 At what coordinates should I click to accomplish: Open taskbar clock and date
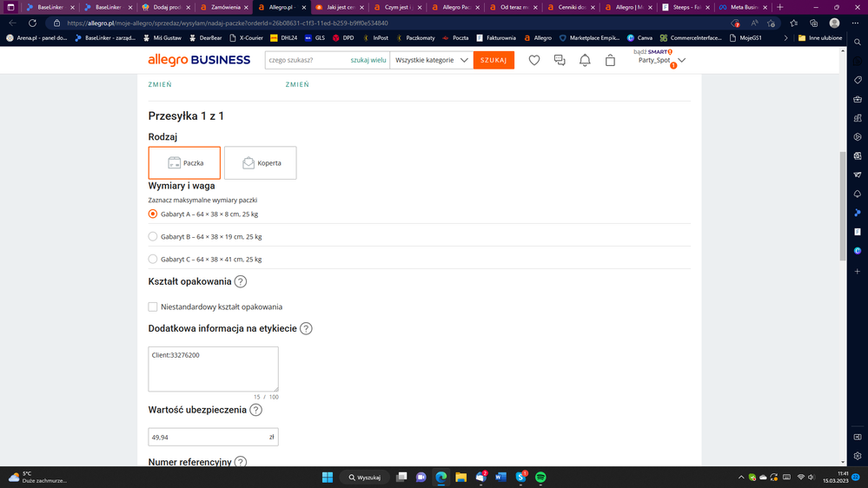[x=835, y=477]
